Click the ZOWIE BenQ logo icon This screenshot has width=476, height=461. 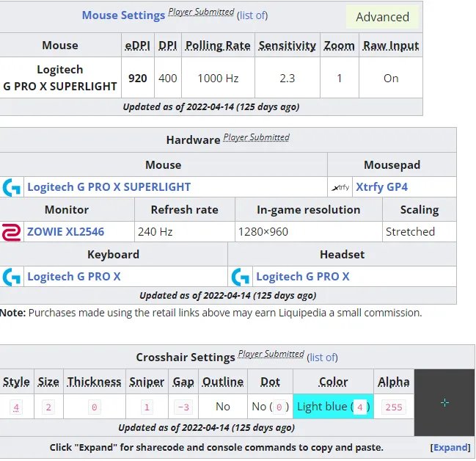coord(11,232)
